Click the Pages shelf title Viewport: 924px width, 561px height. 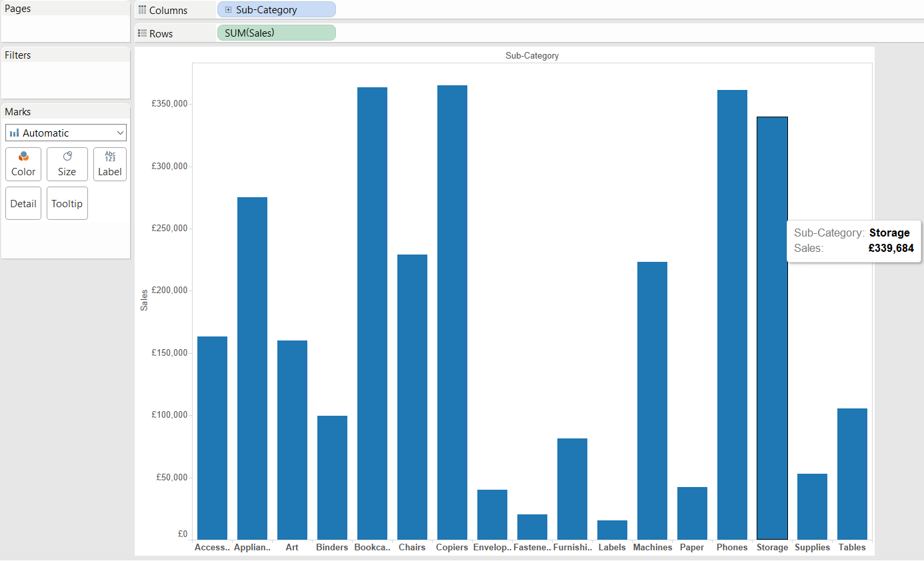tap(18, 9)
